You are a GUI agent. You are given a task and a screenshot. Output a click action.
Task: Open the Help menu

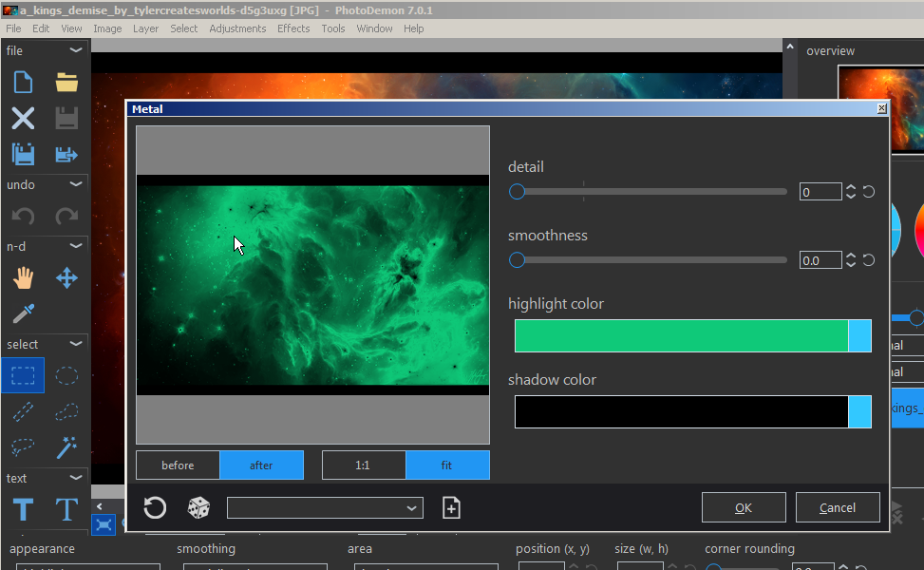[414, 28]
